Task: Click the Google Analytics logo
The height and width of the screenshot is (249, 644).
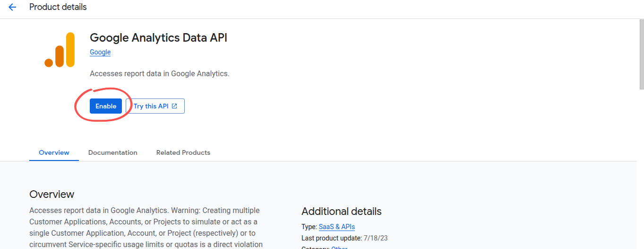Action: 60,50
